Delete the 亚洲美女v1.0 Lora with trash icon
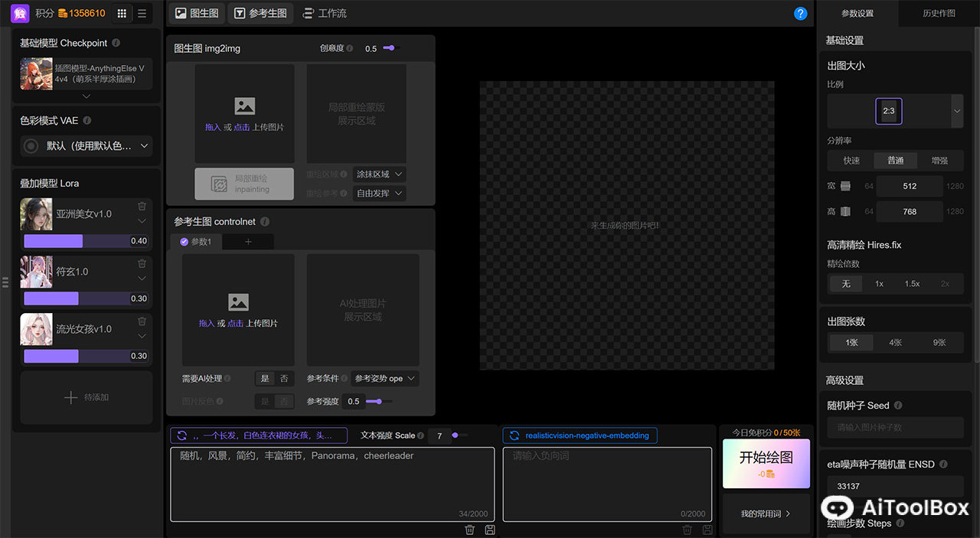980x538 pixels. (x=142, y=206)
